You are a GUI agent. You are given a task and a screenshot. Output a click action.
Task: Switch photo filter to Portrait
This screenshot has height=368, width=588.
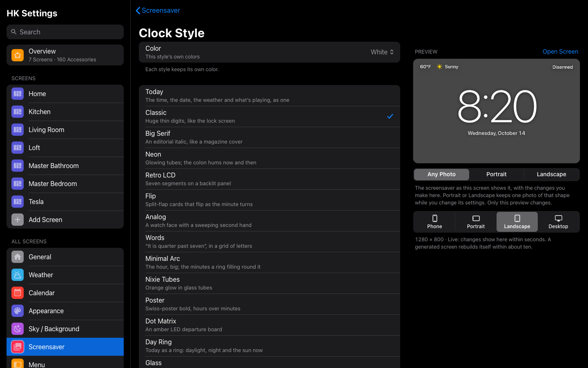(496, 174)
